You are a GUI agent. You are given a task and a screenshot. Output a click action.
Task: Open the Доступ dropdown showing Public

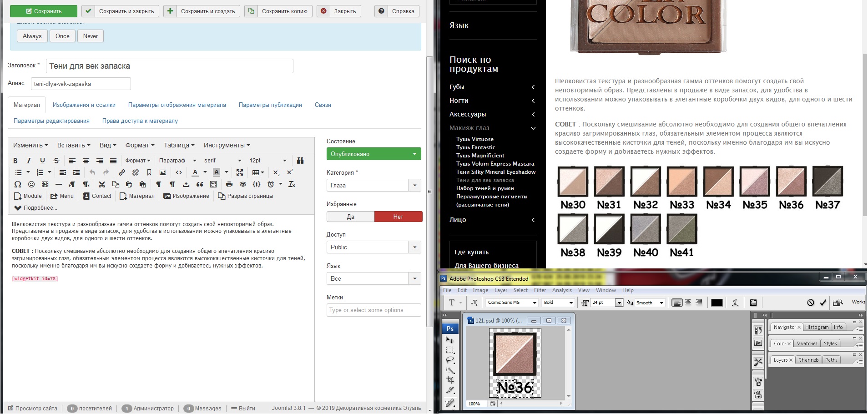tap(374, 247)
